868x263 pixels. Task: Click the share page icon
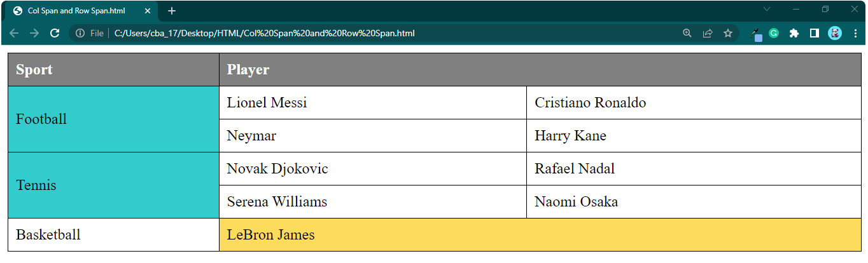point(707,33)
